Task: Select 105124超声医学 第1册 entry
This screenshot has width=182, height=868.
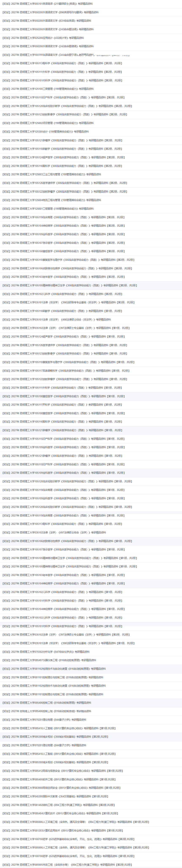Action: pyautogui.click(x=64, y=337)
